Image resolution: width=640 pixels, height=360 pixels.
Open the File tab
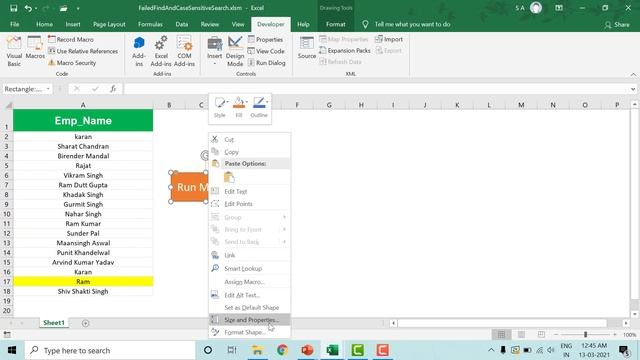[15, 24]
